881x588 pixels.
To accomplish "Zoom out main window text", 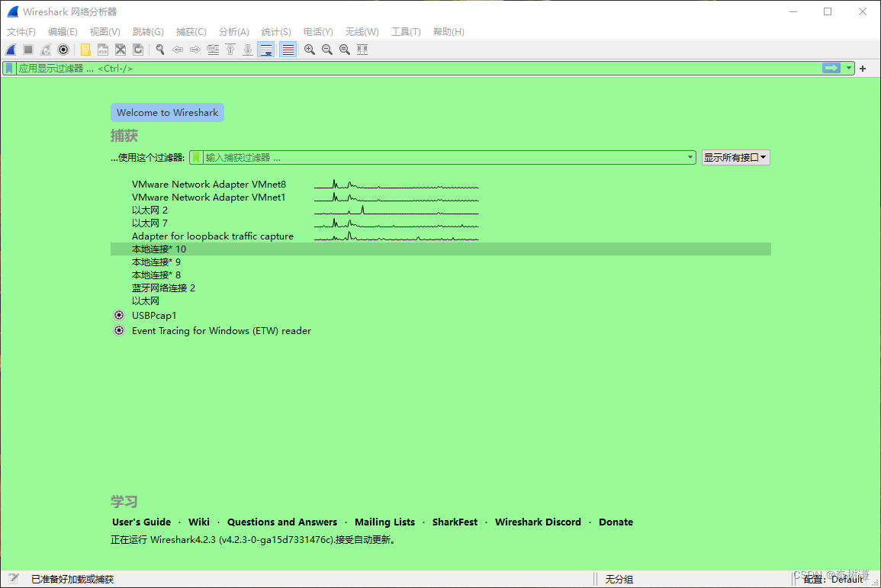I will [x=327, y=50].
